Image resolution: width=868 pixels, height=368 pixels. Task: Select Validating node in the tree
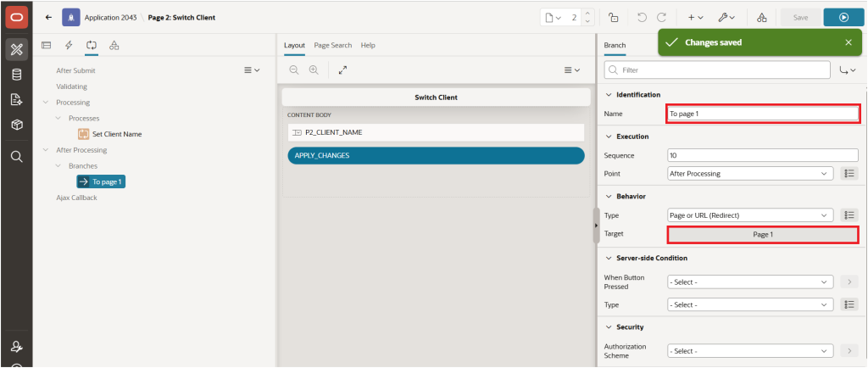[71, 86]
